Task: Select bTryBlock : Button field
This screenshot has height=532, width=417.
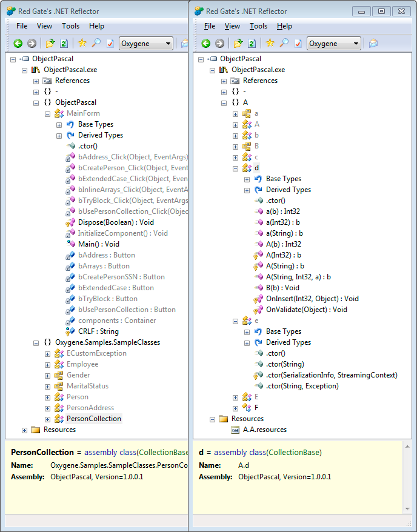Action: tap(107, 299)
